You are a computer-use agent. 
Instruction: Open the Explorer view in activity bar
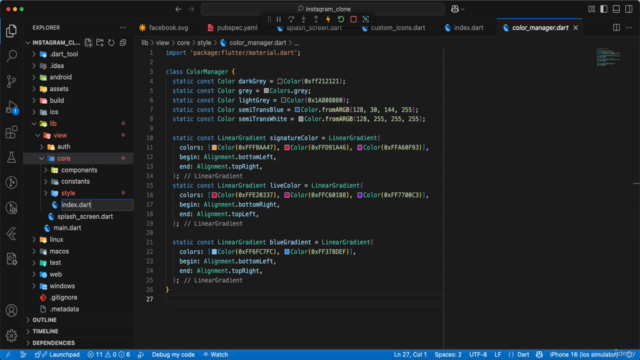[x=11, y=31]
